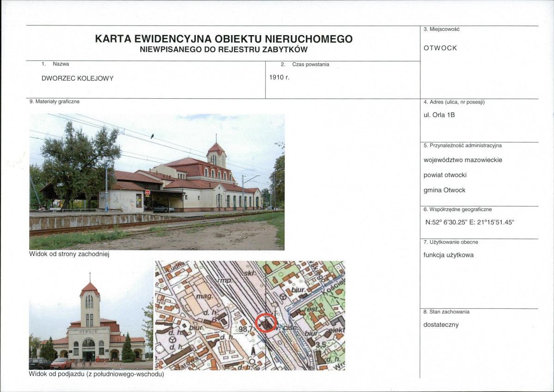
Task: Click subtitle 'NIEWPISANEGO DO REJESTRU ZABYTKÓW'
Action: click(224, 50)
